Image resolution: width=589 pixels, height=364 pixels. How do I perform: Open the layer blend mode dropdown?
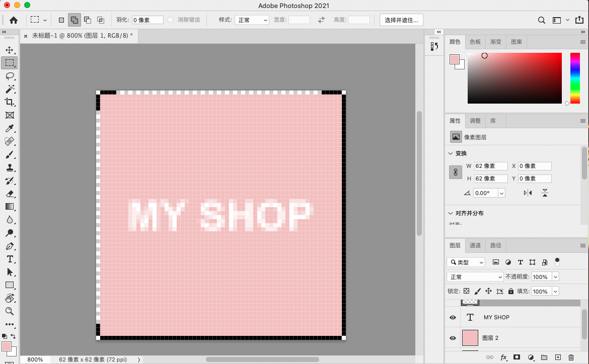475,277
